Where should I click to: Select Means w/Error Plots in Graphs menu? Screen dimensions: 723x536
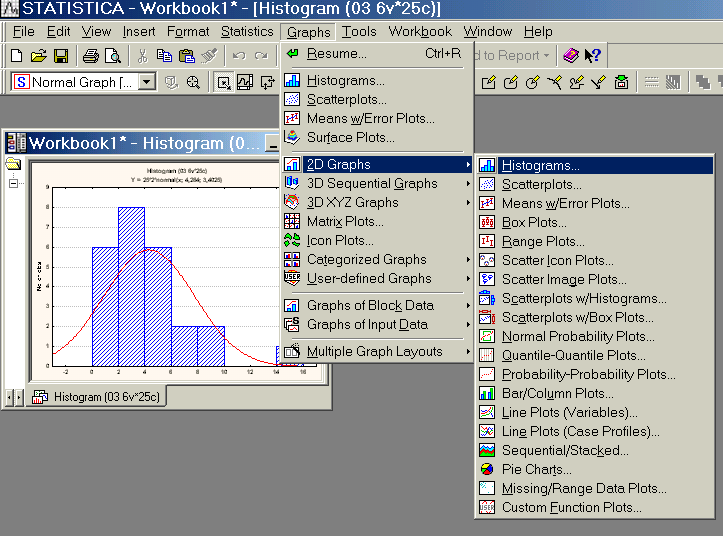point(377,119)
